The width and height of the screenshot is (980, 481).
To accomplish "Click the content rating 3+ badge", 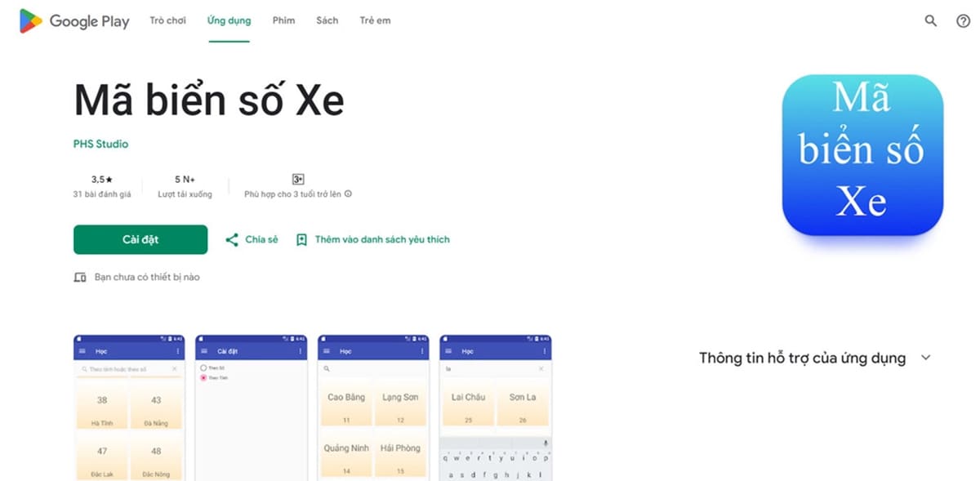I will [298, 179].
